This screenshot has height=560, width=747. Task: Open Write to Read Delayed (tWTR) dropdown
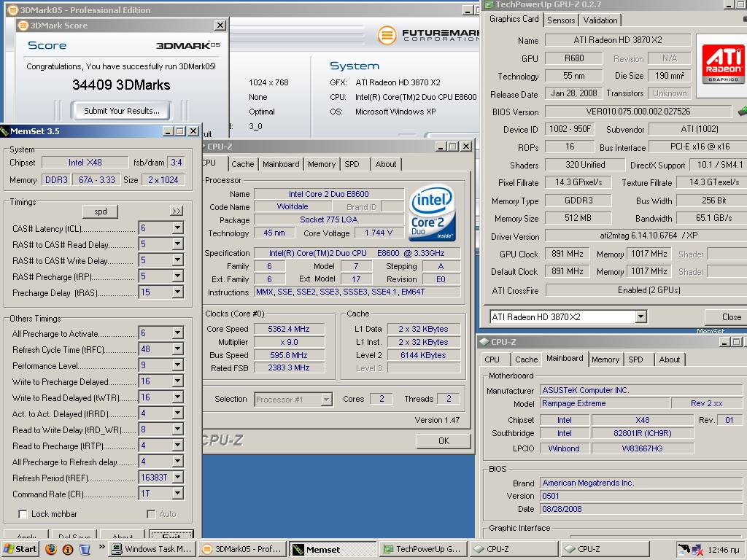point(177,397)
